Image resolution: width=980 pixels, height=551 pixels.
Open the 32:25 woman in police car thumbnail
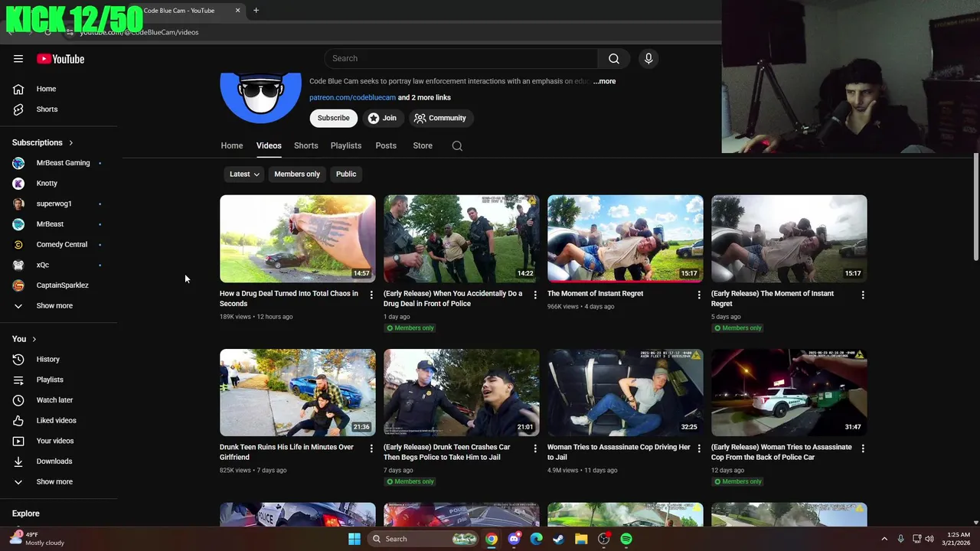click(x=626, y=393)
